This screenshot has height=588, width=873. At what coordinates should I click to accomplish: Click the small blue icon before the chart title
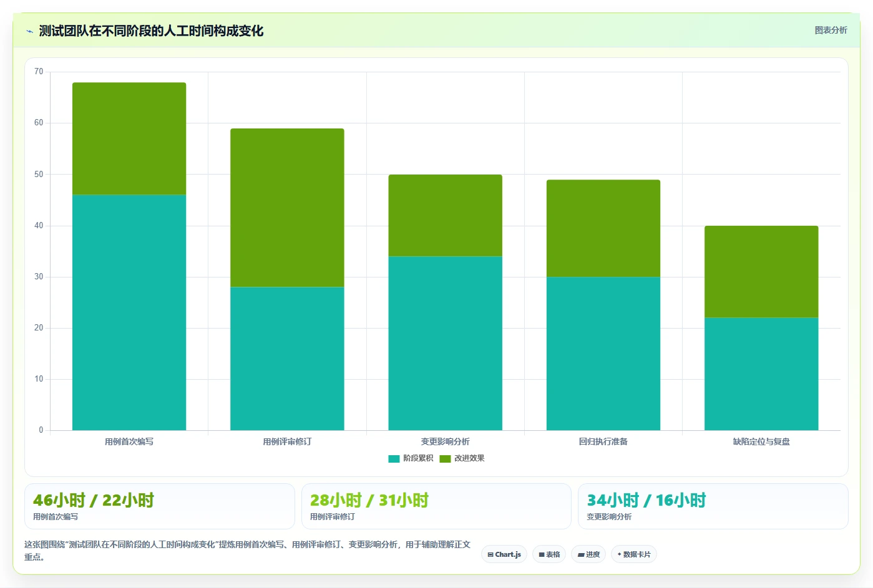[x=29, y=31]
